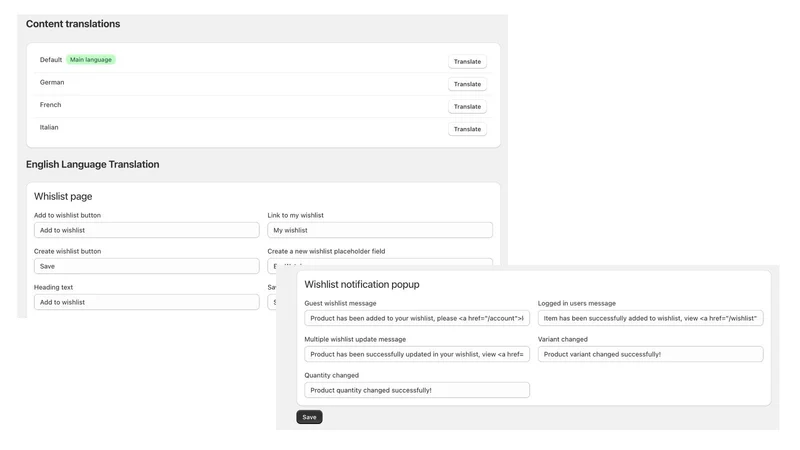
Task: Click the Wishlist notification popup title
Action: click(362, 284)
